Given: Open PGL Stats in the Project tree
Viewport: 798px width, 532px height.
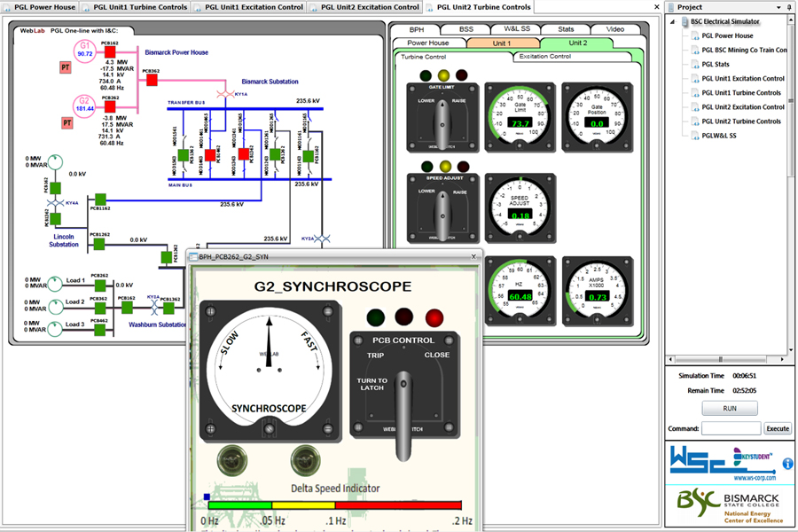Looking at the screenshot, I should tap(716, 64).
